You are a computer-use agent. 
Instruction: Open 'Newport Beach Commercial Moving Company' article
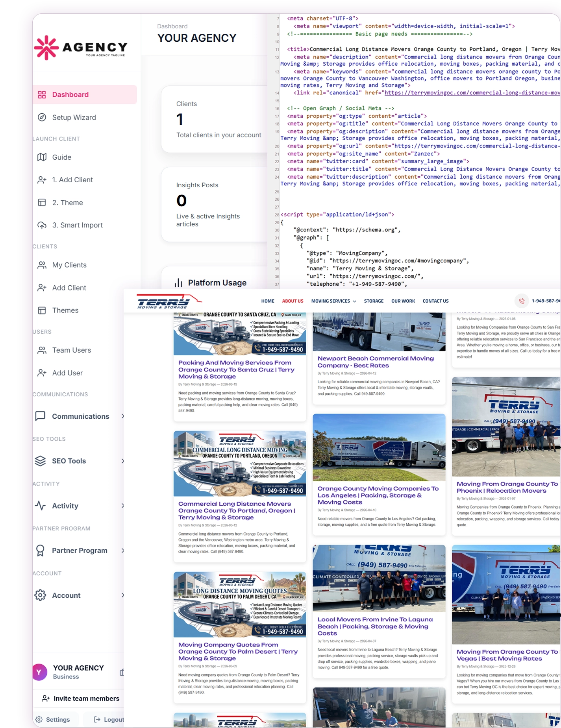coord(376,362)
